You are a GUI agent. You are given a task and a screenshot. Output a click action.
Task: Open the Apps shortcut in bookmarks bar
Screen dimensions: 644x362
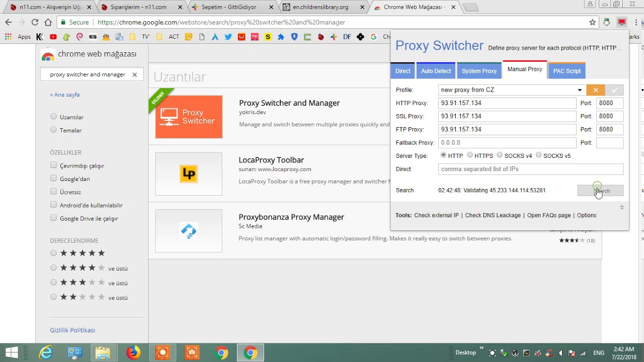tap(18, 37)
